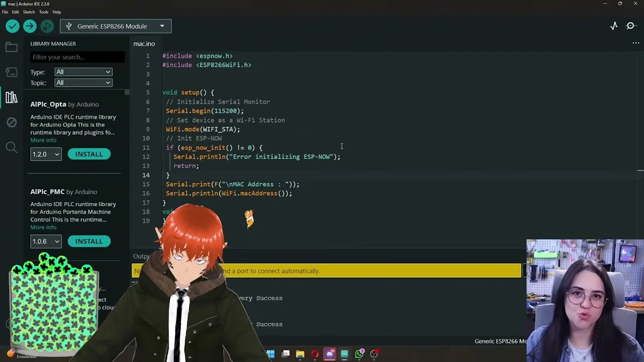
Task: Open the Debug sidebar panel
Action: click(11, 122)
